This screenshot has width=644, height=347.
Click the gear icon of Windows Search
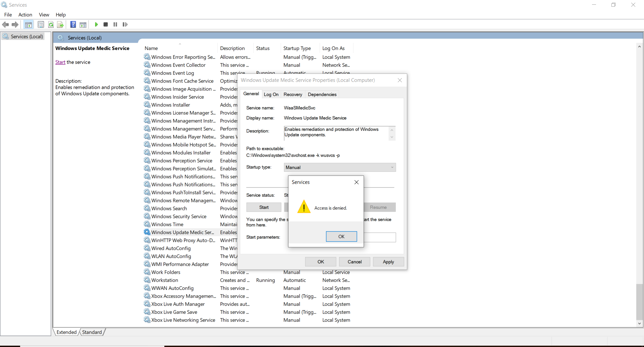pyautogui.click(x=147, y=208)
